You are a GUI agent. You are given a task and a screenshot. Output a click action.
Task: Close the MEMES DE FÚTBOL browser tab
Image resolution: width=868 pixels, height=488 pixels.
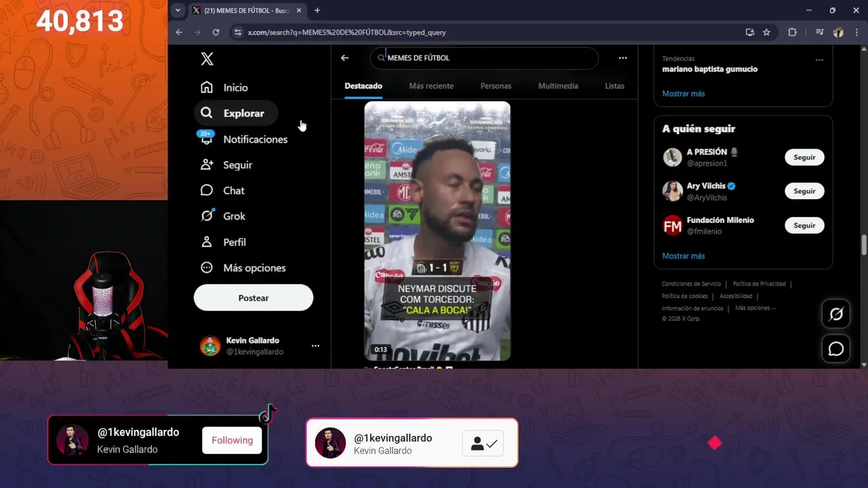tap(299, 10)
